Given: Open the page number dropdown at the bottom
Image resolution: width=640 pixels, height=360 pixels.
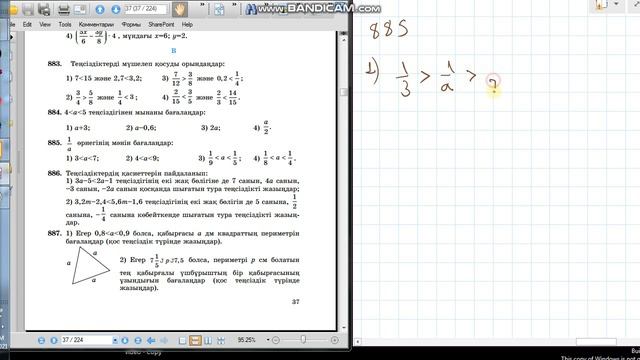Looking at the screenshot, I should tap(115, 340).
